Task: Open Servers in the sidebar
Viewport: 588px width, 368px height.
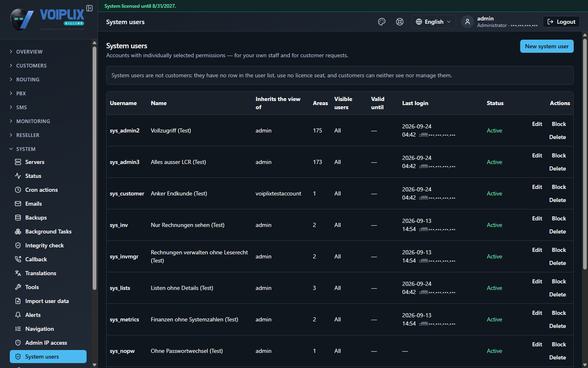Action: [x=48, y=162]
